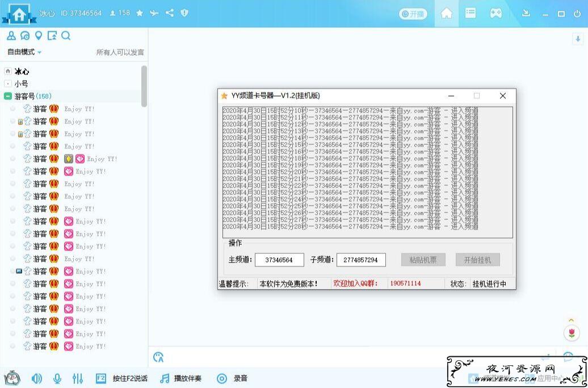Click the mini-mode arrow icon in header

click(526, 13)
